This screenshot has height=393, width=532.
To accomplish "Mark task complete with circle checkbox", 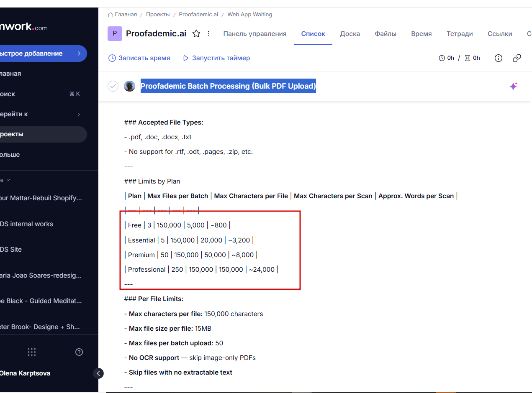I will 113,86.
